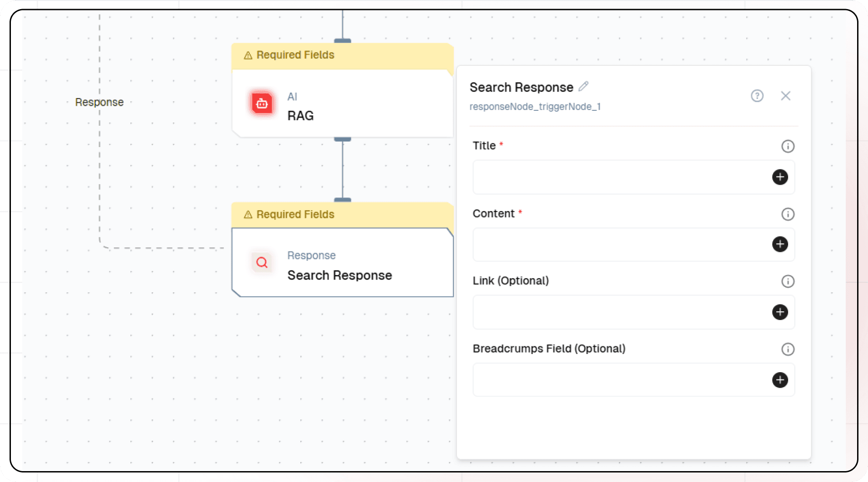
Task: Add a variable to the Link field
Action: point(780,312)
